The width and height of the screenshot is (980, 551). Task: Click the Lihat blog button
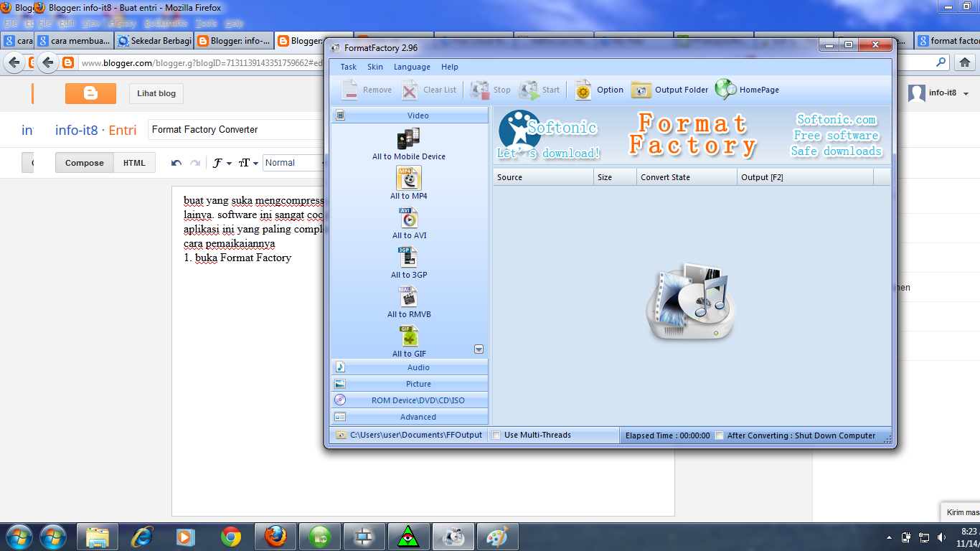point(156,93)
